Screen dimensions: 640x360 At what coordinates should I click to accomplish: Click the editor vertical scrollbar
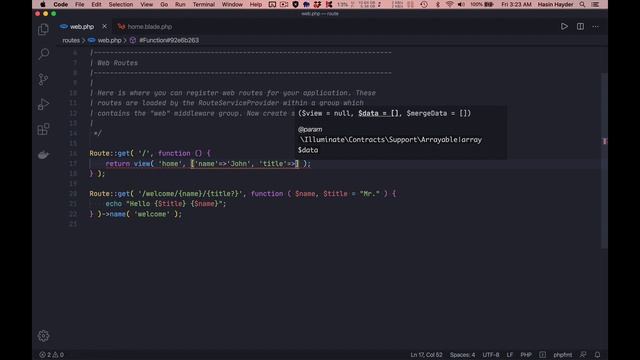(x=604, y=160)
